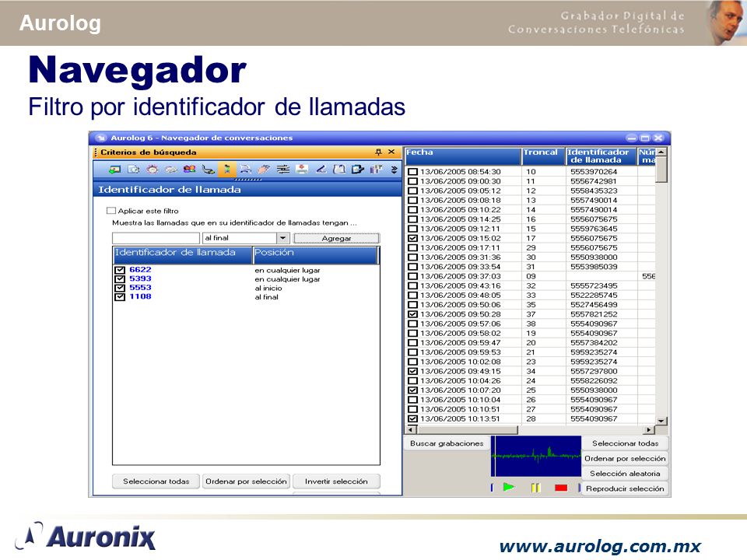
Task: Select the desk telephone filter icon
Action: pyautogui.click(x=246, y=169)
